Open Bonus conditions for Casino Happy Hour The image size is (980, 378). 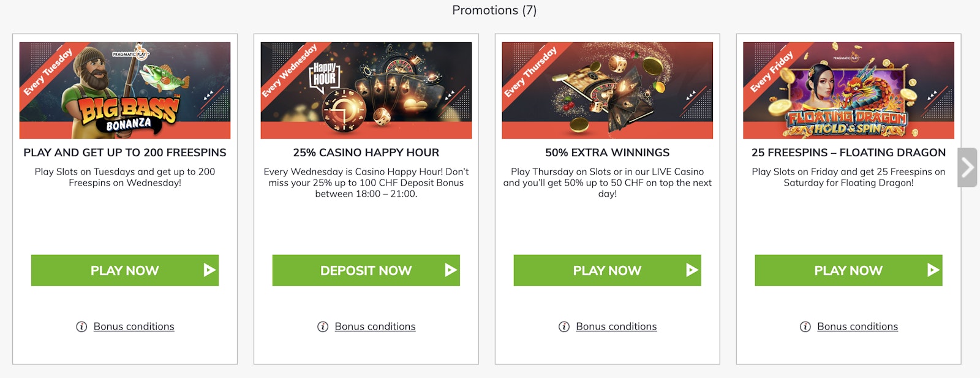tap(375, 327)
